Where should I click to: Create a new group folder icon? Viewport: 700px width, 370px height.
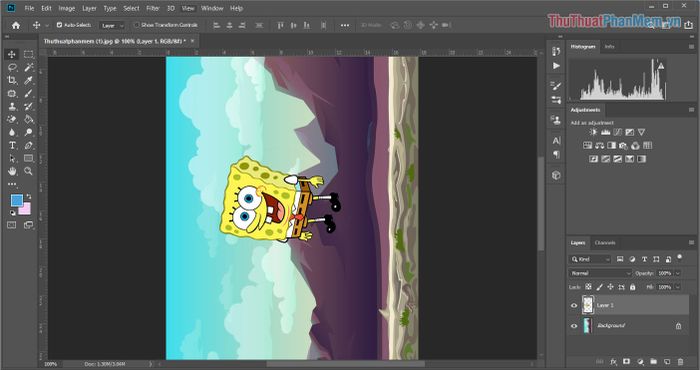click(654, 362)
